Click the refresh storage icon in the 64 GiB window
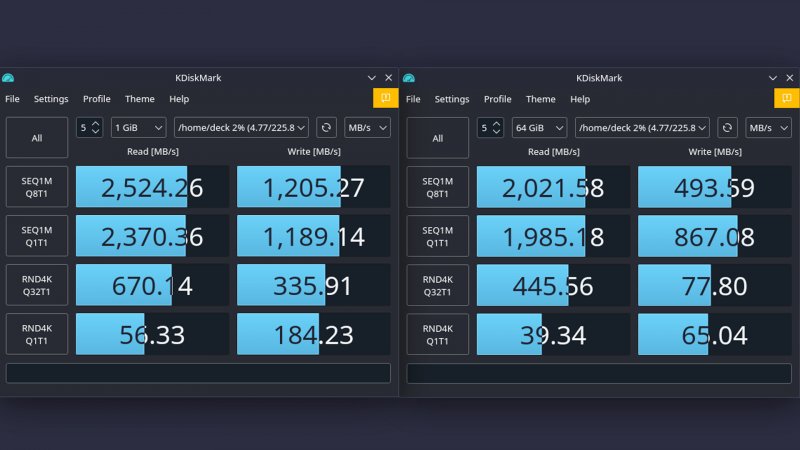800x450 pixels. click(727, 127)
